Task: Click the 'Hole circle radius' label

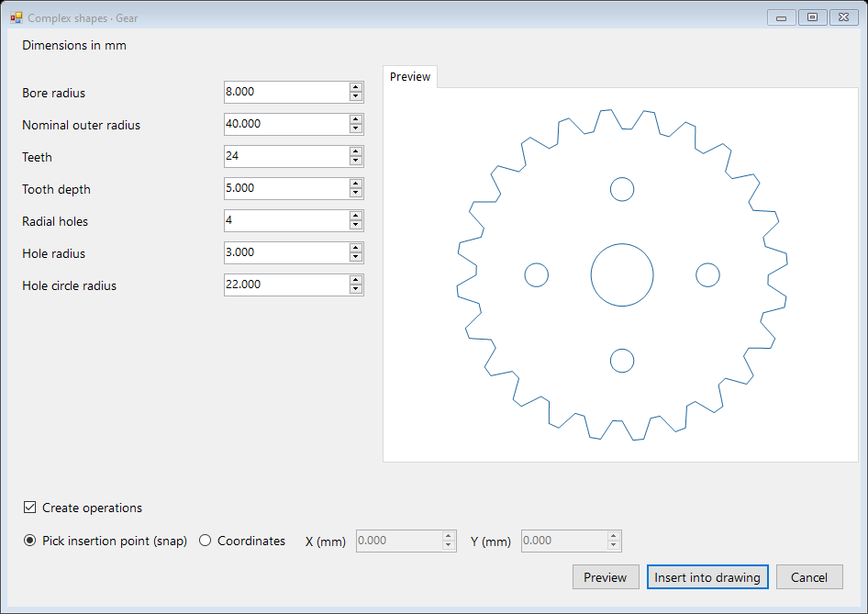Action: [x=69, y=285]
